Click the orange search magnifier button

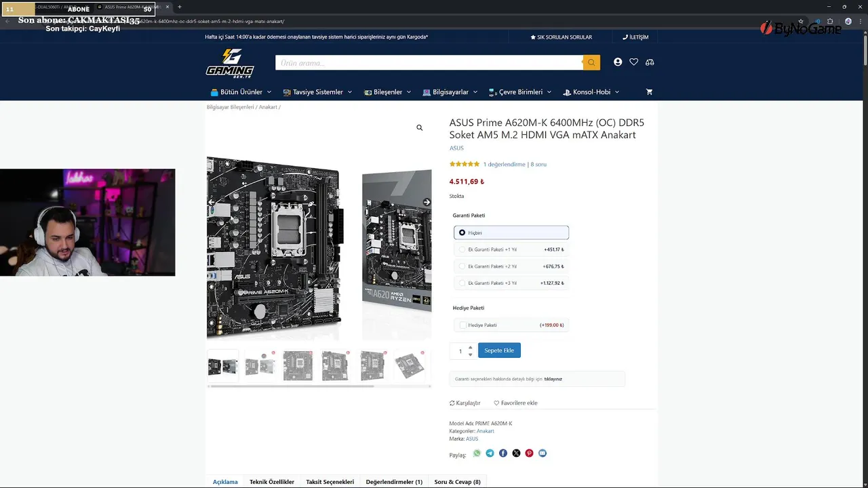coord(591,62)
